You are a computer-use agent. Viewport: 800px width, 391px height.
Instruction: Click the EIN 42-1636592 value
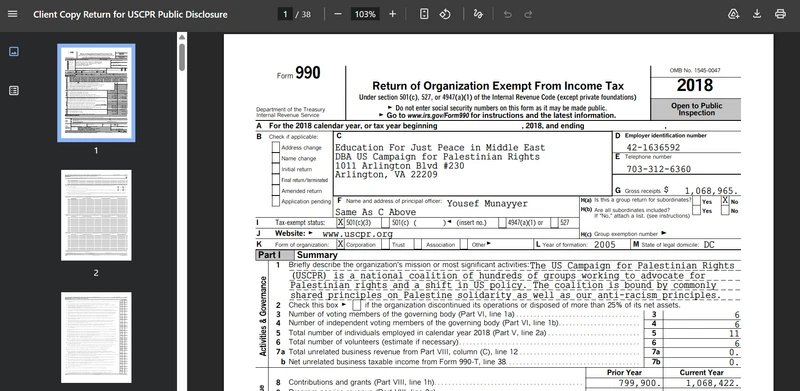pyautogui.click(x=653, y=147)
